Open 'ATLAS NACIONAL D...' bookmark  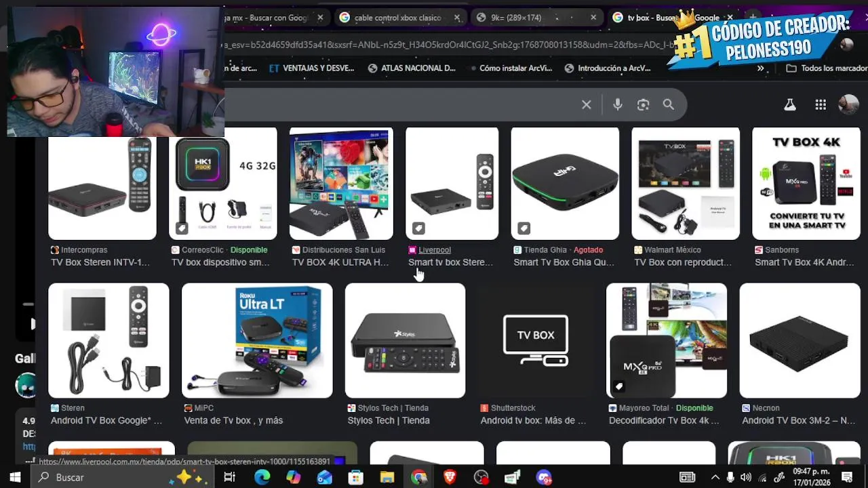point(411,68)
